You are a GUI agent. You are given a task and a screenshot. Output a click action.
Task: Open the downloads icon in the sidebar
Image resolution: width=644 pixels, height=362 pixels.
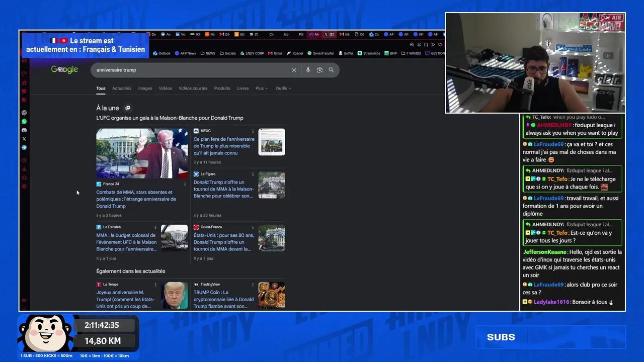pos(24,169)
